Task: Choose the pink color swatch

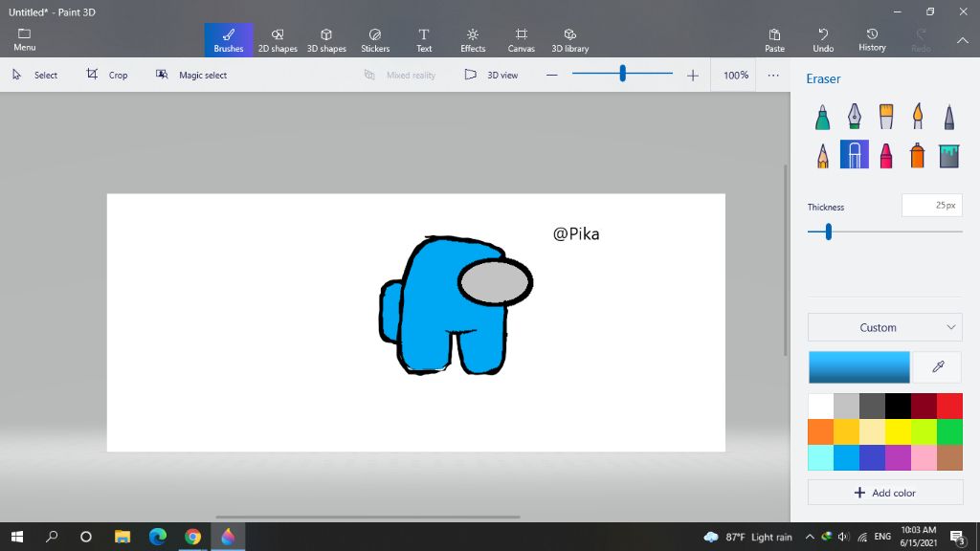Action: (x=924, y=457)
